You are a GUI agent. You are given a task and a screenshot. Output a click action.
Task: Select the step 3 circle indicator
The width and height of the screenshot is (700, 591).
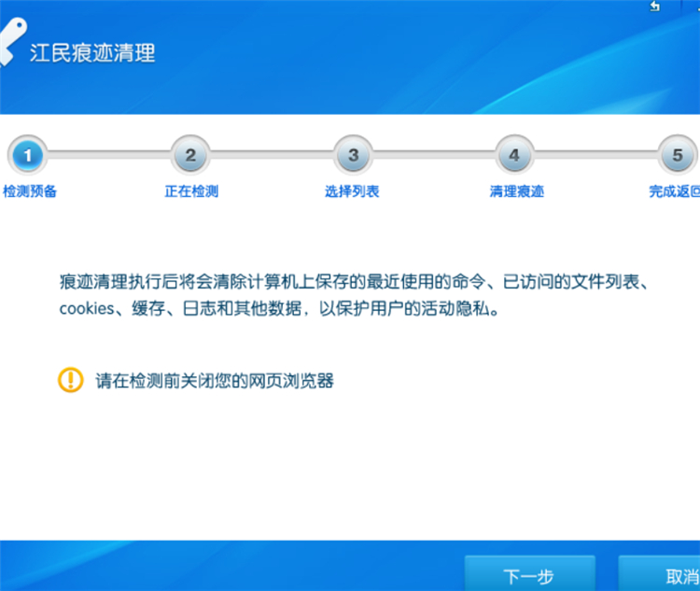point(353,156)
